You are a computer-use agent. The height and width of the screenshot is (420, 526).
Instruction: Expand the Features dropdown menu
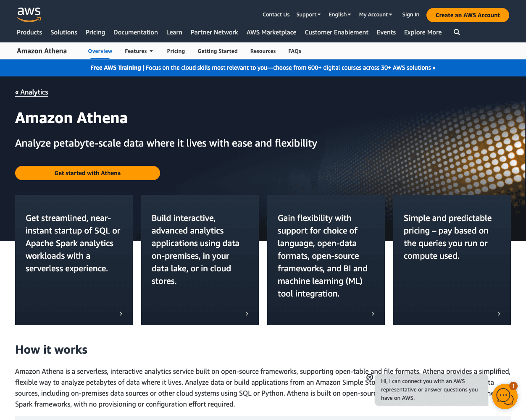click(x=139, y=51)
